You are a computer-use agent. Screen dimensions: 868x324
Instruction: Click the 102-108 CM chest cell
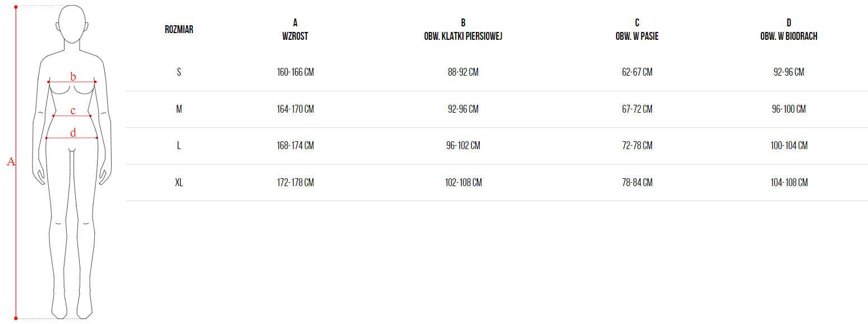pos(463,183)
